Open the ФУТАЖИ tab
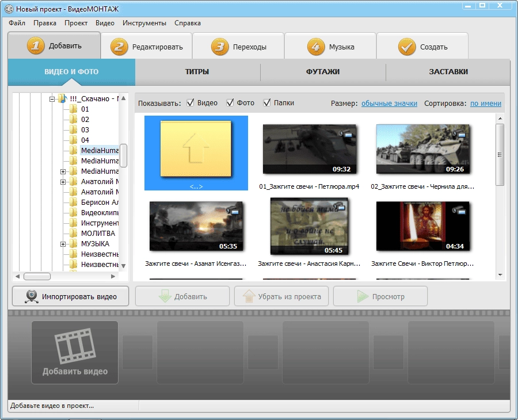The image size is (518, 420). pyautogui.click(x=323, y=72)
